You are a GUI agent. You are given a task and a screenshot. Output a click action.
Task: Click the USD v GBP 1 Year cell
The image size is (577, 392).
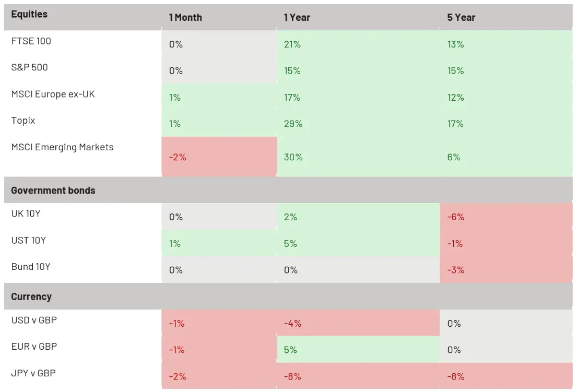point(292,324)
